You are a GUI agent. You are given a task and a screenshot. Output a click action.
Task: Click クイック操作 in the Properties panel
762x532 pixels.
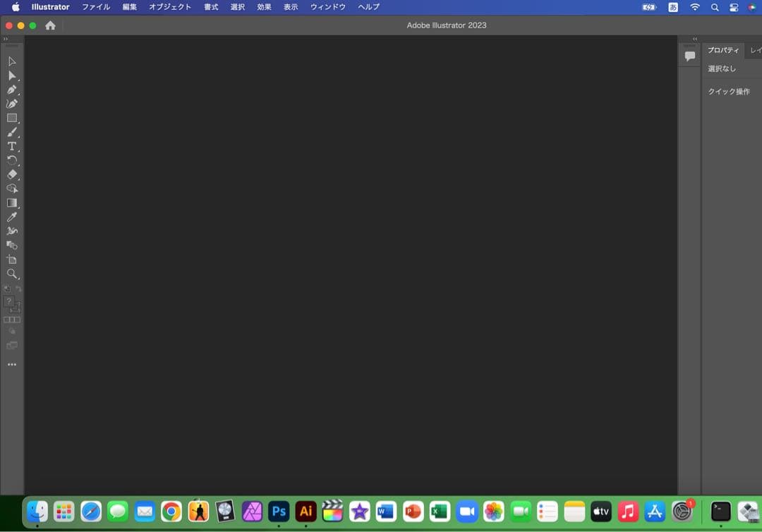(x=729, y=91)
